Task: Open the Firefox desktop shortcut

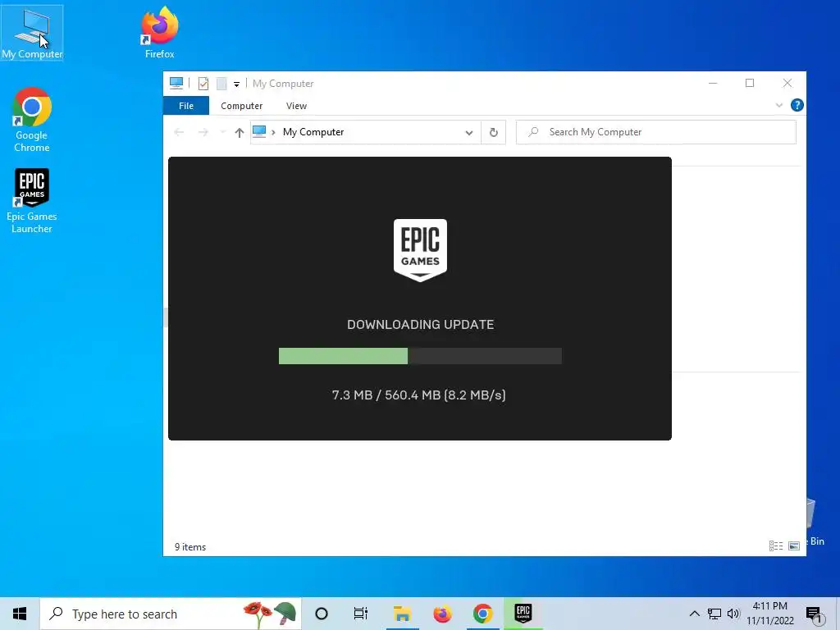Action: tap(160, 33)
